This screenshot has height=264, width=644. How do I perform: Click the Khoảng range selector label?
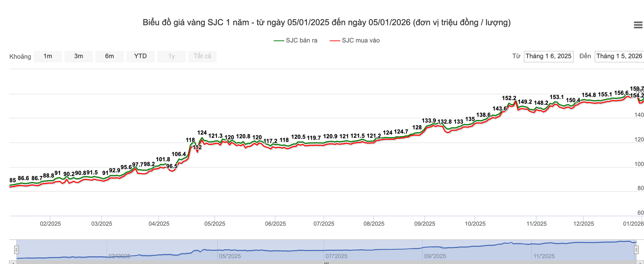click(20, 57)
